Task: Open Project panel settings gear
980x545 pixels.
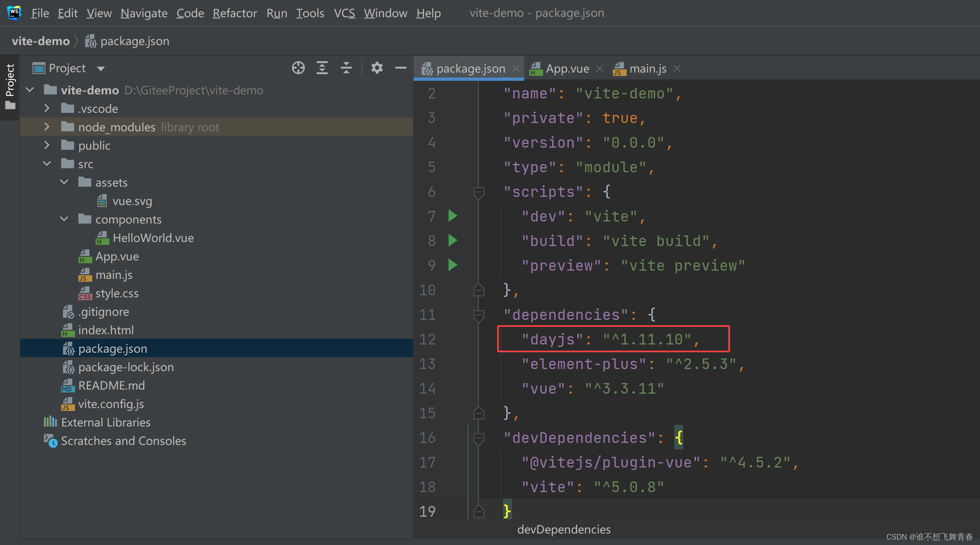Action: point(377,68)
